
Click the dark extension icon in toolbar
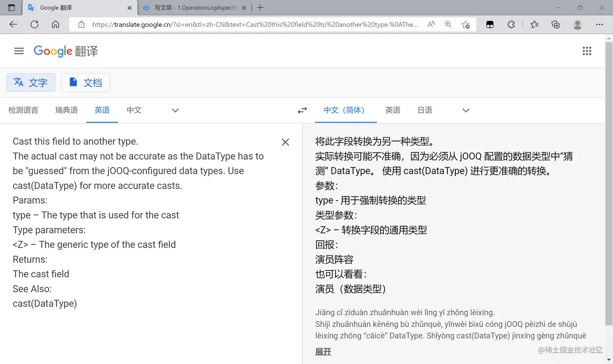coord(490,24)
